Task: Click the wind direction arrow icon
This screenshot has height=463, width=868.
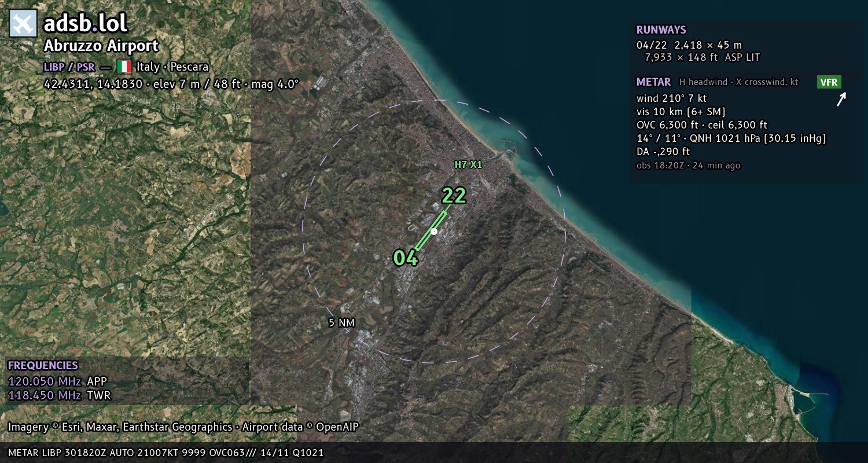Action: pyautogui.click(x=841, y=100)
